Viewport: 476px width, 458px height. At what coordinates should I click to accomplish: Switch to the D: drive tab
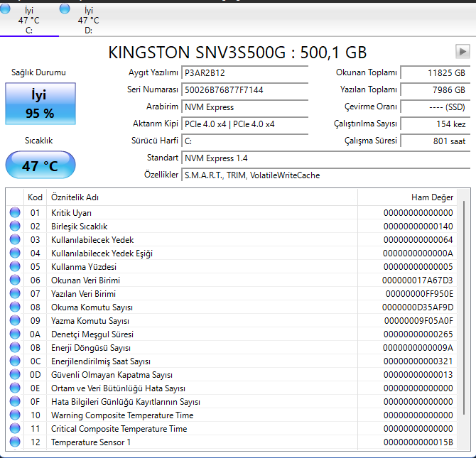(x=89, y=20)
